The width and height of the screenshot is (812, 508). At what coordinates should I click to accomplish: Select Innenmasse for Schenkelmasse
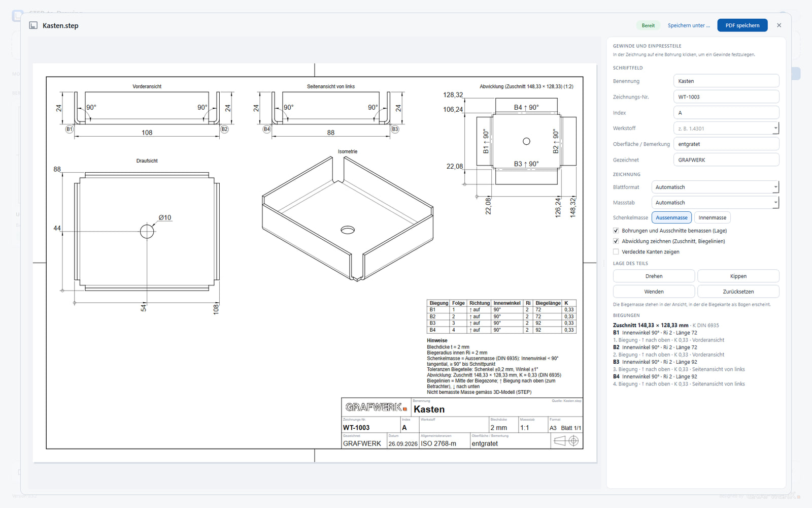tap(712, 217)
